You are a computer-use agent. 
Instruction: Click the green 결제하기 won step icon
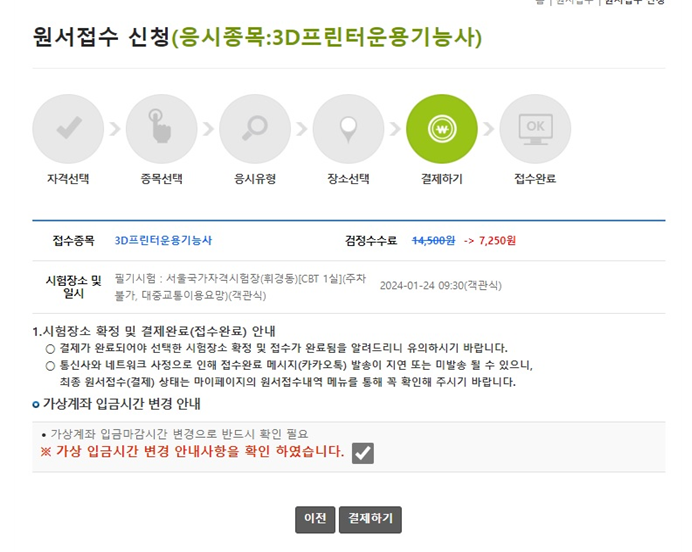click(442, 129)
